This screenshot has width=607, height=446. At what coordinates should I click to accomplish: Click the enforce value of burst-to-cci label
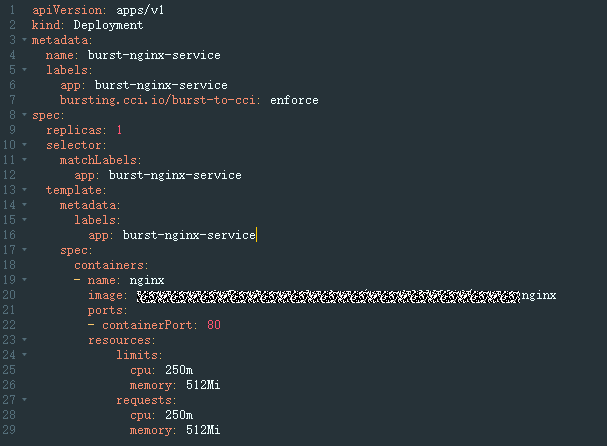pyautogui.click(x=294, y=100)
